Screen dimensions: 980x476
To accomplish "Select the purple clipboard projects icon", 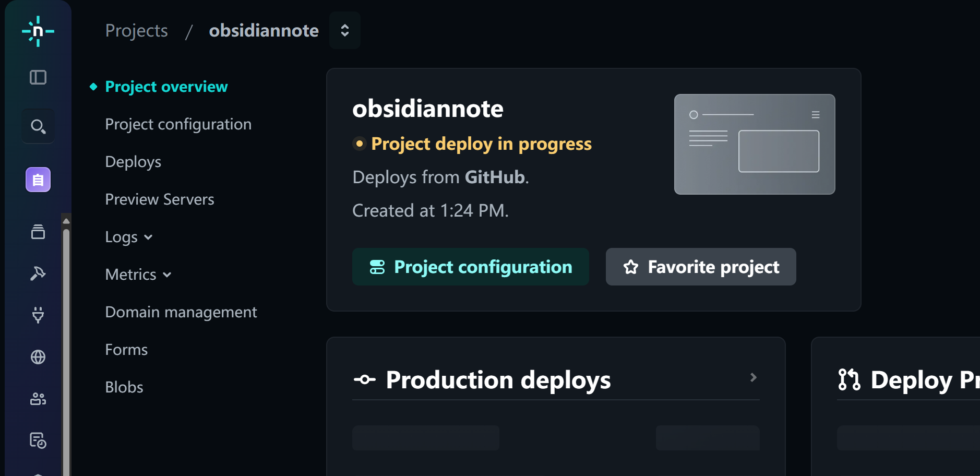I will (x=38, y=180).
